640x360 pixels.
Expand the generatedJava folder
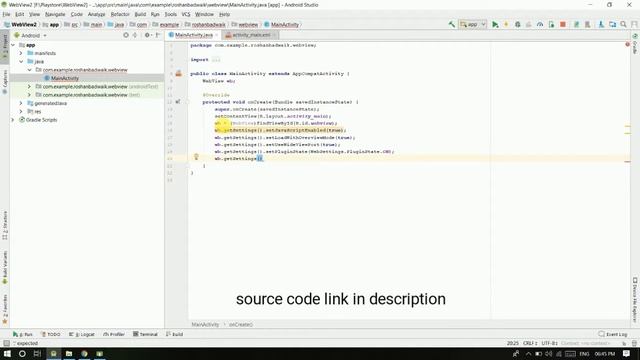21,103
